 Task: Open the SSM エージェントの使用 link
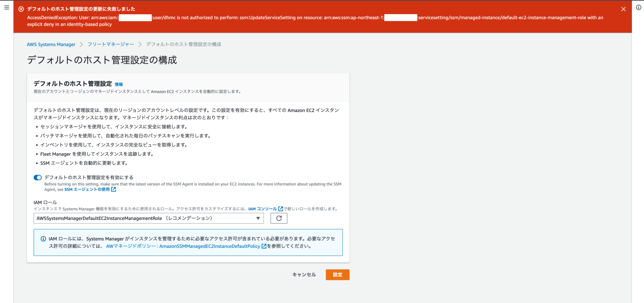(87, 189)
